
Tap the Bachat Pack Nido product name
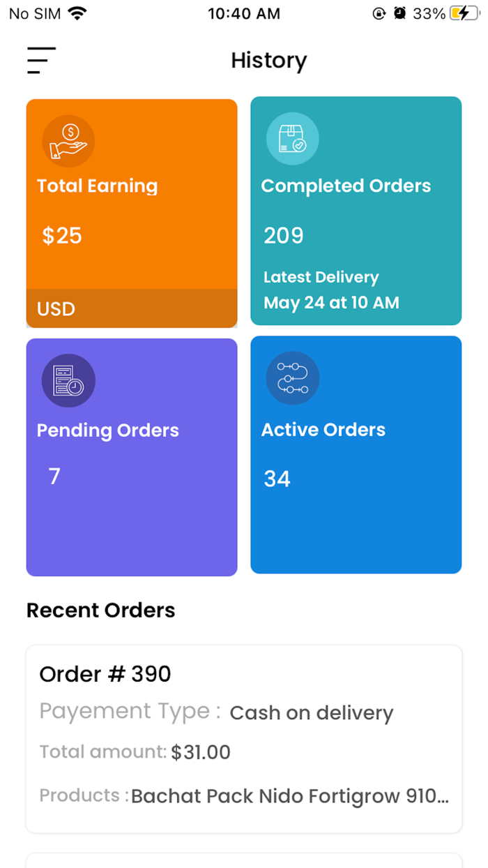tap(289, 796)
